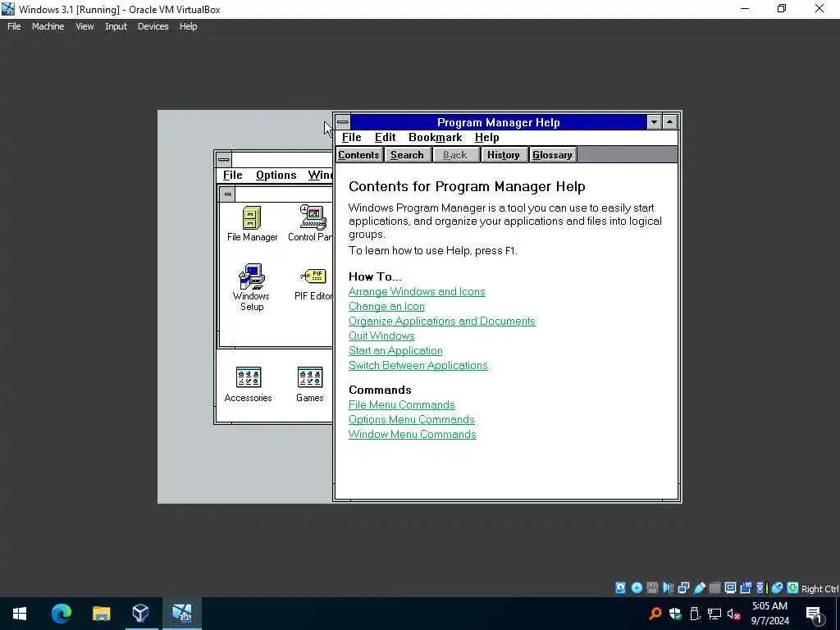Click USB devices icon in VirtualBox status bar
The image size is (840, 630).
pos(699,588)
